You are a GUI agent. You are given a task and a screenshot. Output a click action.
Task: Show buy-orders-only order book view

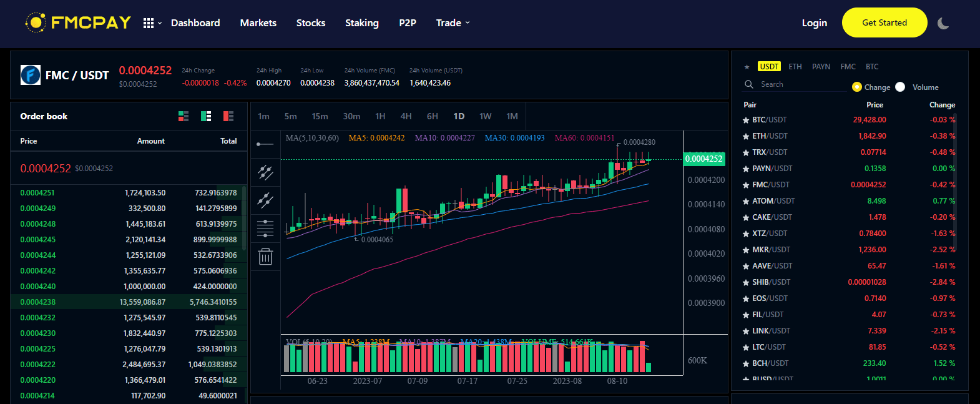[206, 116]
